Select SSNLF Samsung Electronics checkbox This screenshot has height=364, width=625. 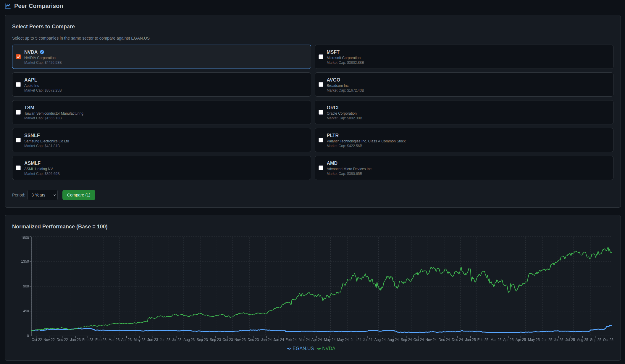pos(18,140)
